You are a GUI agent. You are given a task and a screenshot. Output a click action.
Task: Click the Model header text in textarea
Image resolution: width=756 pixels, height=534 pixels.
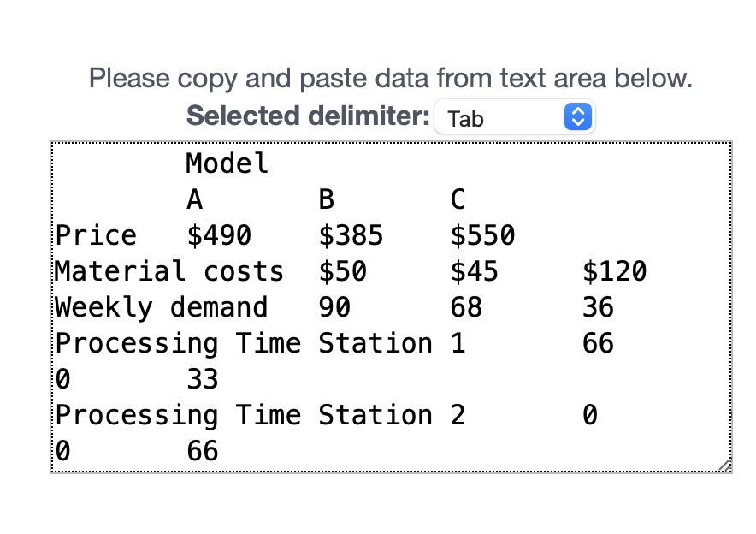227,163
